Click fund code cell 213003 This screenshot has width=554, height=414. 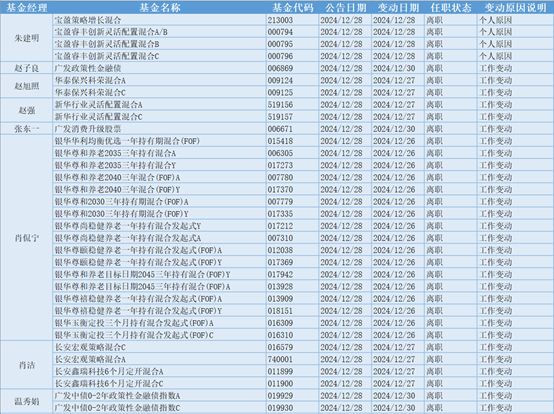click(293, 20)
